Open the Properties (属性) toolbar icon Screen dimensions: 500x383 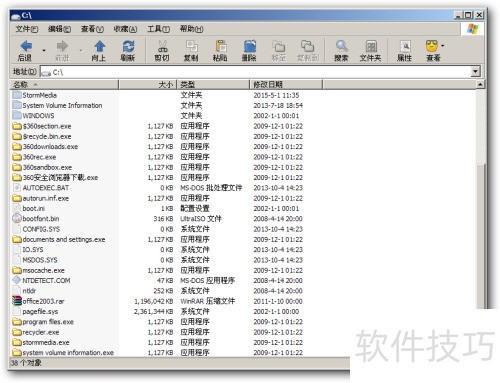pos(405,46)
